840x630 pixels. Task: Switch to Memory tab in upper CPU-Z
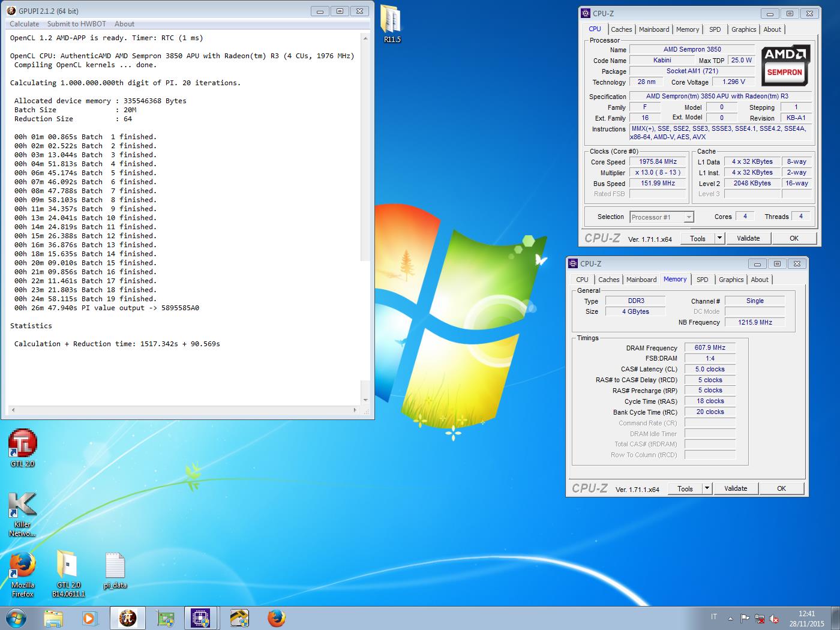688,29
